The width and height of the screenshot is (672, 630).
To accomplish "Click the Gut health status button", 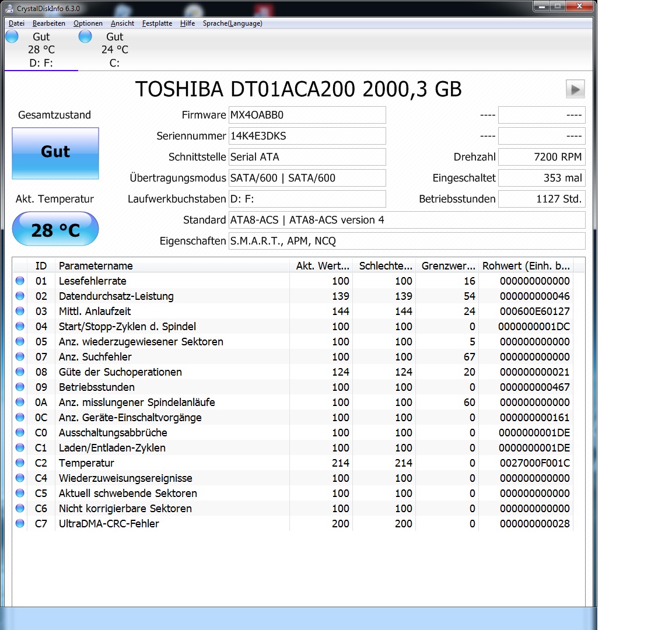I will click(55, 153).
